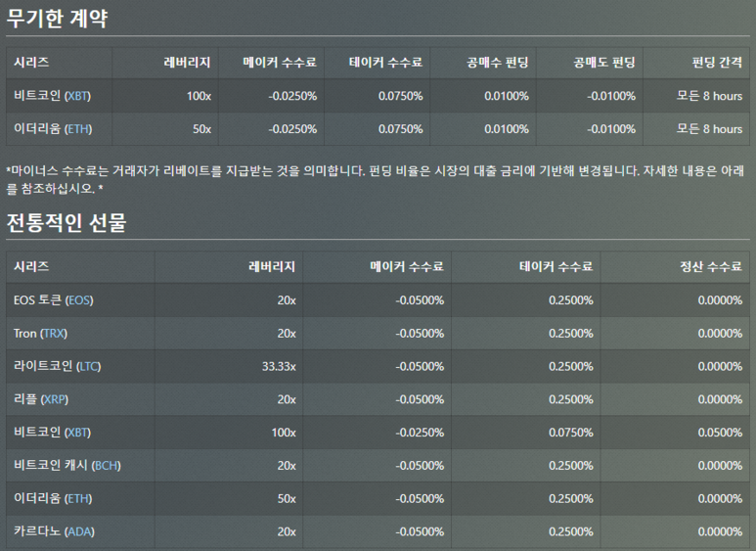Click the 레버리지 header in the futures table
This screenshot has height=551, width=756.
click(x=272, y=266)
